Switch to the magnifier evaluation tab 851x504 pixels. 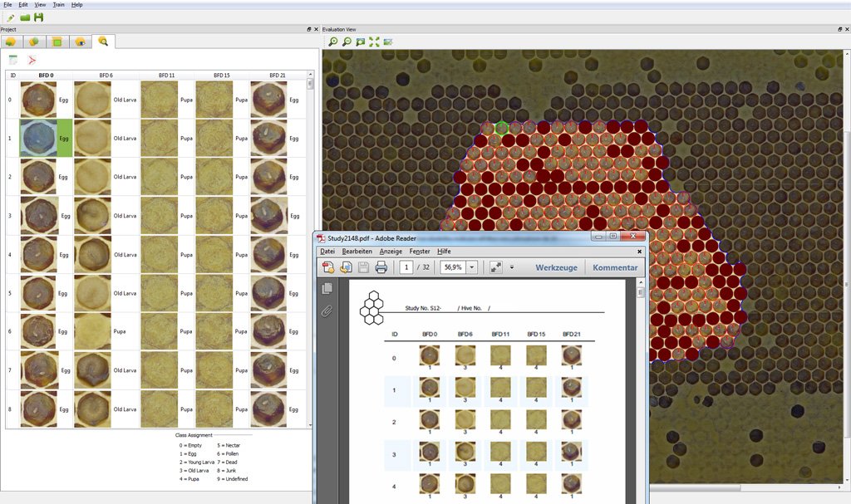(x=103, y=41)
